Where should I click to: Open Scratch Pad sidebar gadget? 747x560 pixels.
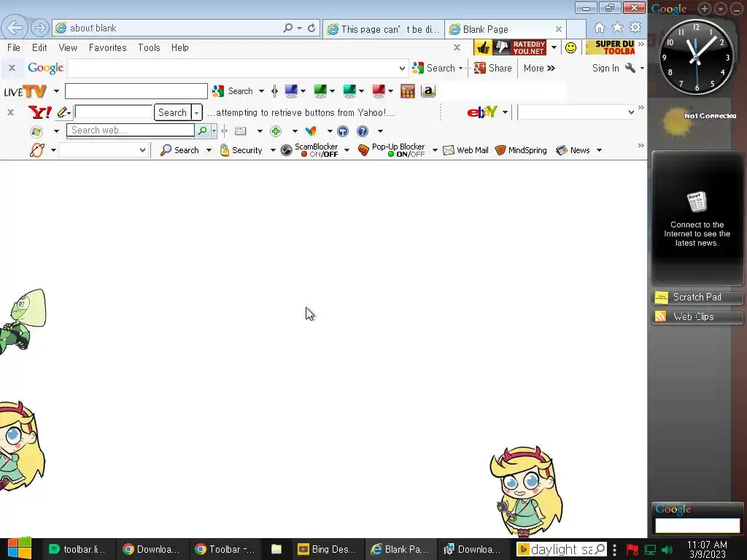(697, 297)
